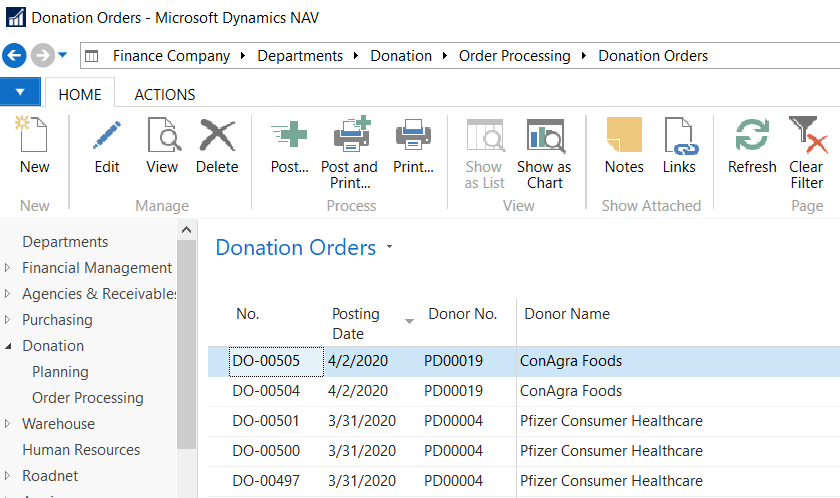Click the address bar page icon
The width and height of the screenshot is (840, 498).
coord(92,56)
